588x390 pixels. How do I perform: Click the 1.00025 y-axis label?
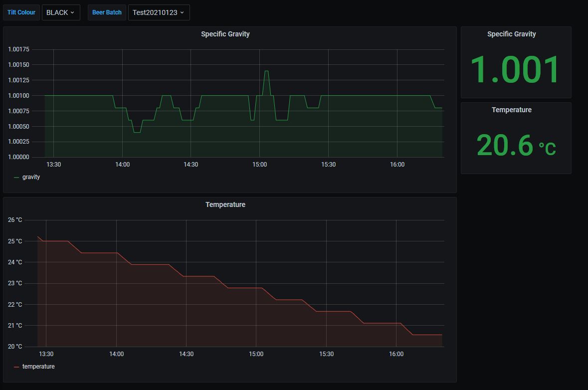19,142
